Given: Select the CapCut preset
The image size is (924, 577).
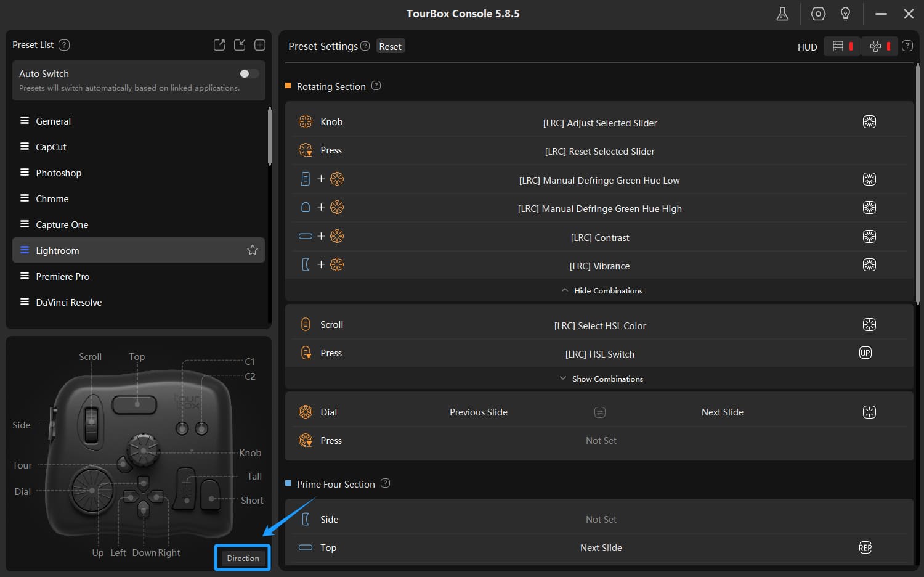Looking at the screenshot, I should (x=139, y=147).
